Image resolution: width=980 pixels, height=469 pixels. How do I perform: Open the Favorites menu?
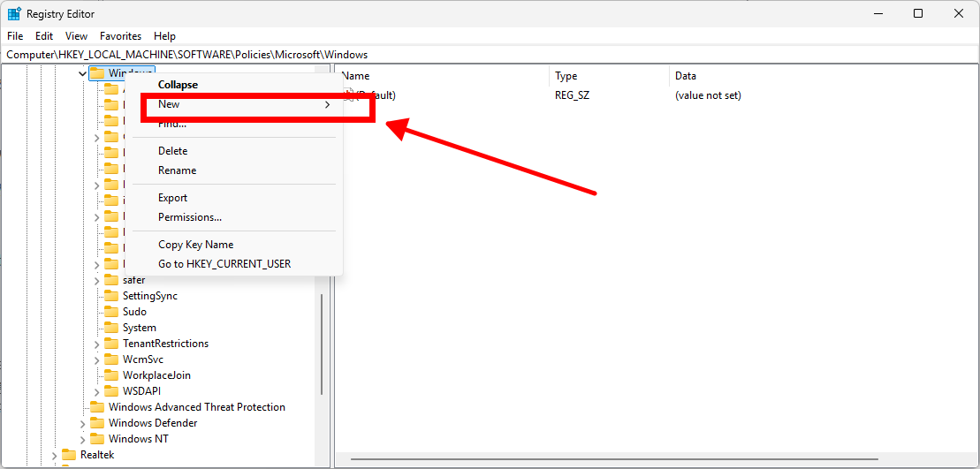point(120,36)
